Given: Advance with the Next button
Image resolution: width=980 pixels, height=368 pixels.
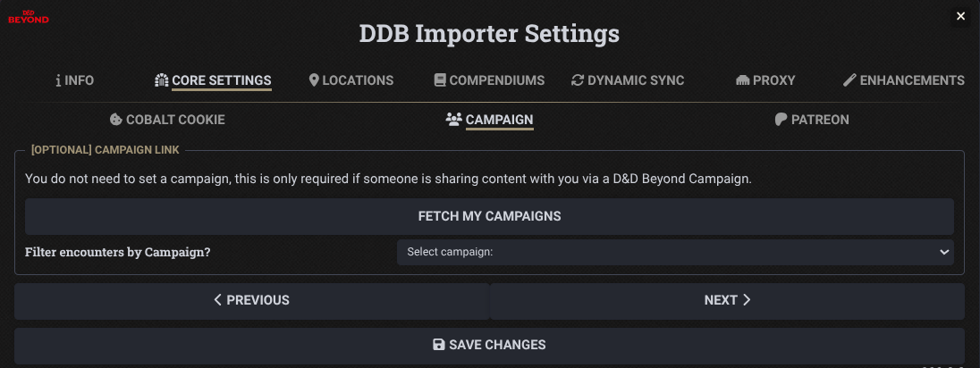Looking at the screenshot, I should (728, 300).
